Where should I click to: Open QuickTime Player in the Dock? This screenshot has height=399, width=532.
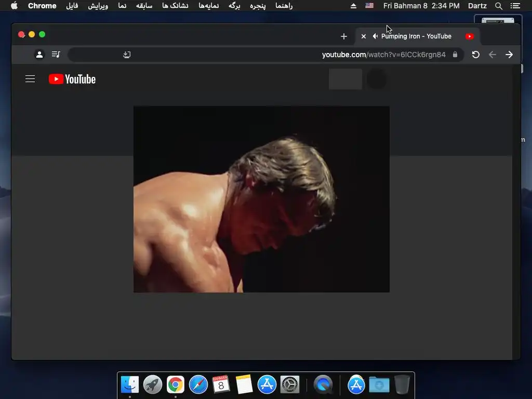tap(323, 384)
